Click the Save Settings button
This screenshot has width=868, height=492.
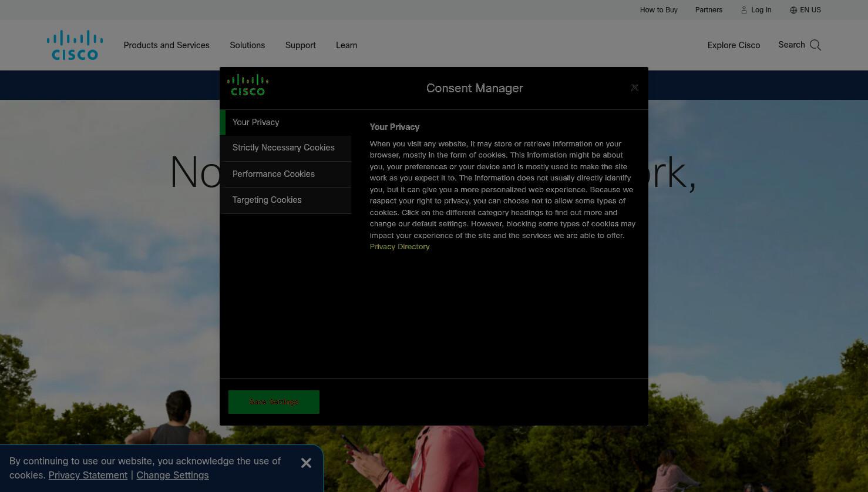(274, 402)
